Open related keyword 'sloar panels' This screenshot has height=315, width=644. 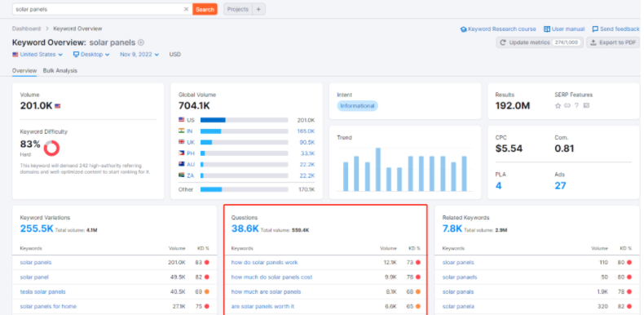(458, 262)
